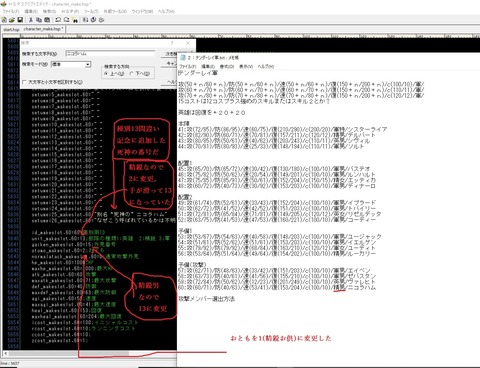480x368 pixels.
Task: Click the Paste toolbar icon
Action: click(47, 20)
